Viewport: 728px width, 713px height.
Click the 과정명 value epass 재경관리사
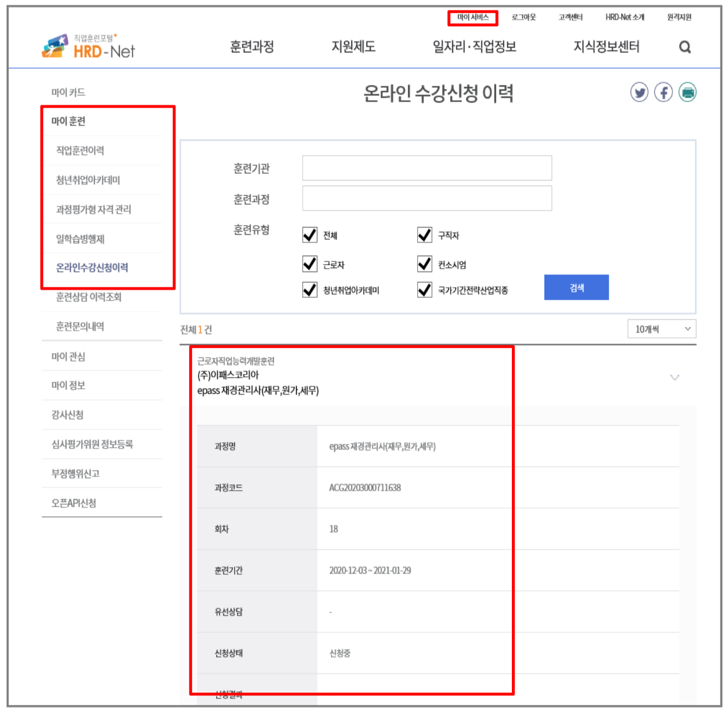[382, 446]
